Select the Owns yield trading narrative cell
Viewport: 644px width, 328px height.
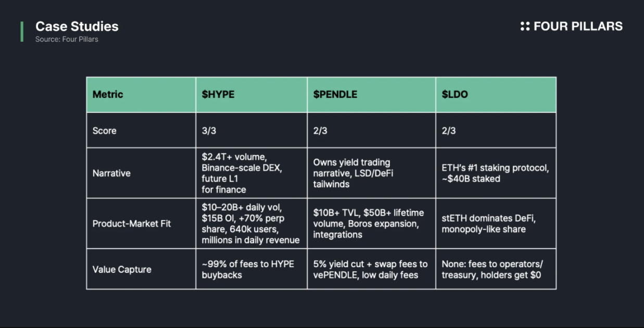pyautogui.click(x=353, y=173)
